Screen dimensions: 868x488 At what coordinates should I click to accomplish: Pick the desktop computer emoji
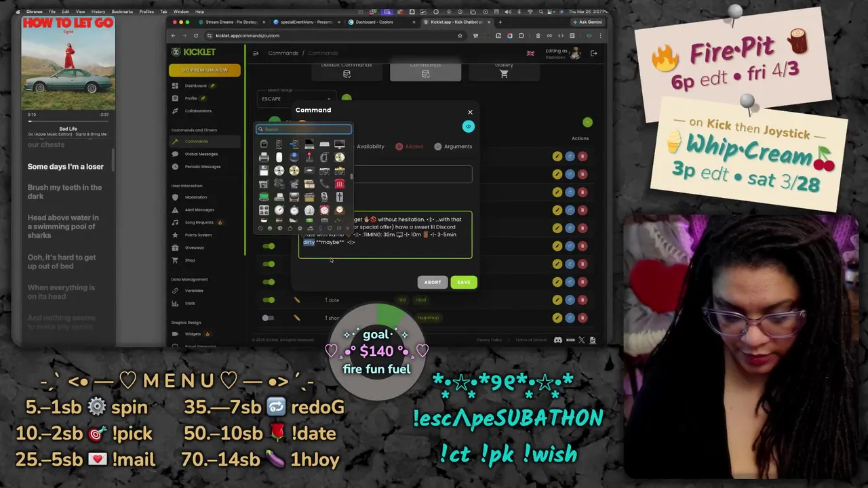pos(340,144)
